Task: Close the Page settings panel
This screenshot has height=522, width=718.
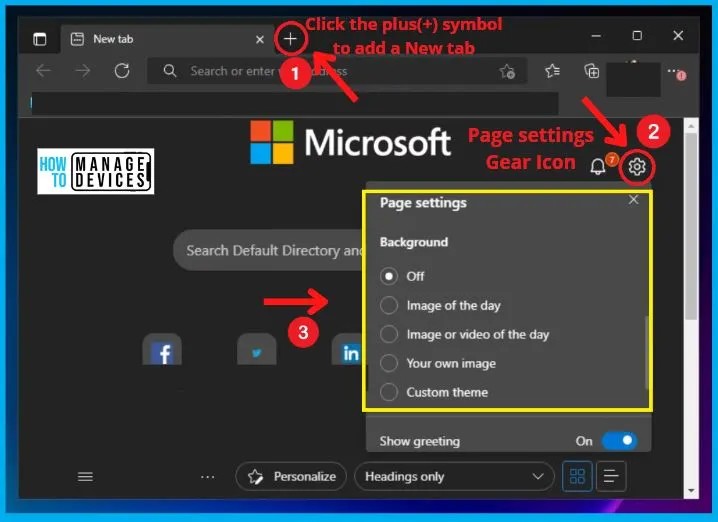Action: coord(633,200)
